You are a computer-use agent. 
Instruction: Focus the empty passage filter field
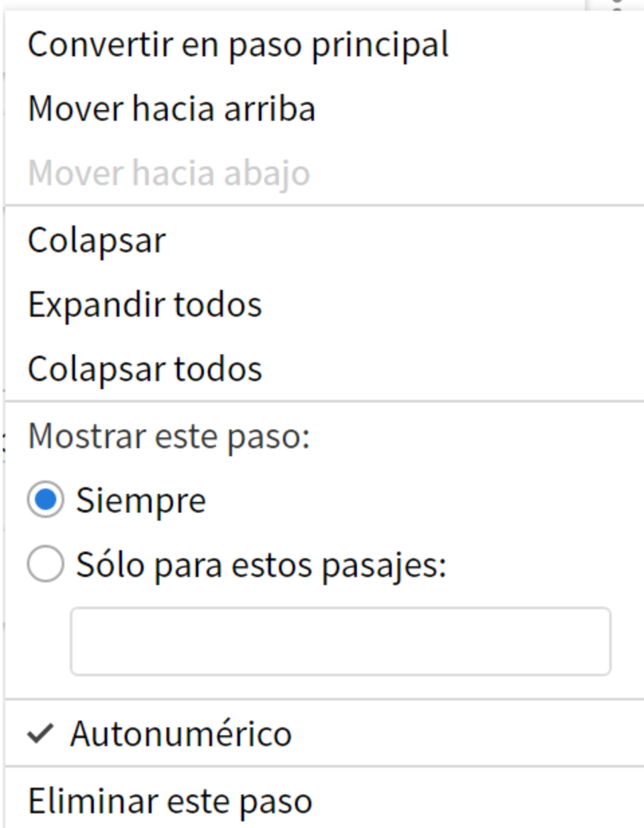pyautogui.click(x=341, y=641)
